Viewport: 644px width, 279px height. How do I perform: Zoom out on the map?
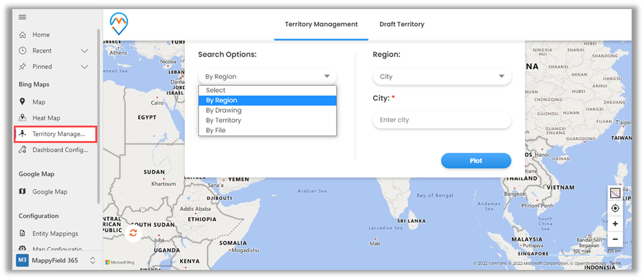[x=615, y=239]
